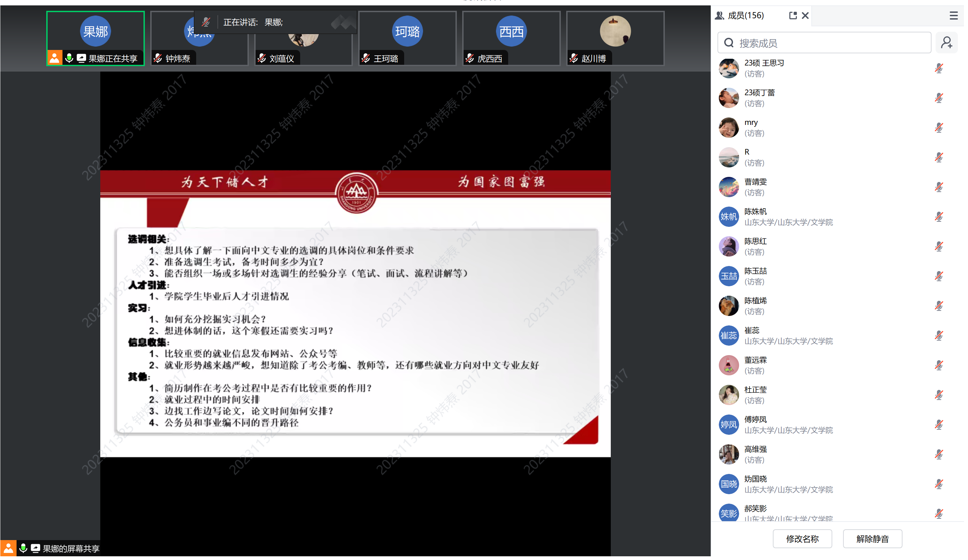Click muted mic icon in speaking banner
Image resolution: width=968 pixels, height=560 pixels.
[206, 22]
